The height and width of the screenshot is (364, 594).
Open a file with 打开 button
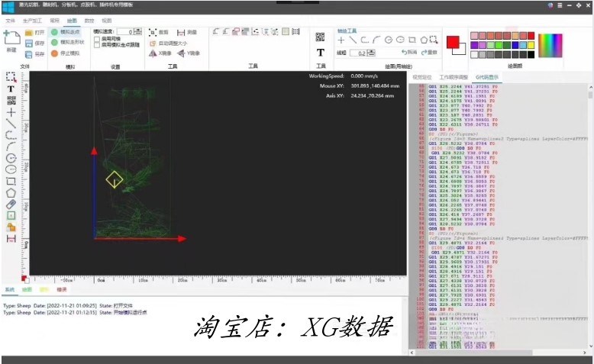[34, 33]
